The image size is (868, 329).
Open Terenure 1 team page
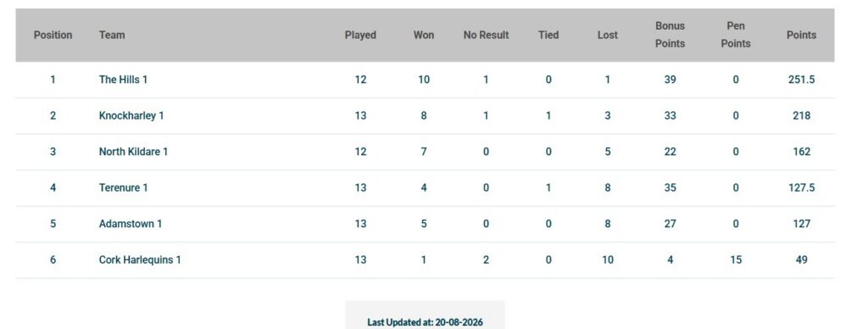pos(124,187)
